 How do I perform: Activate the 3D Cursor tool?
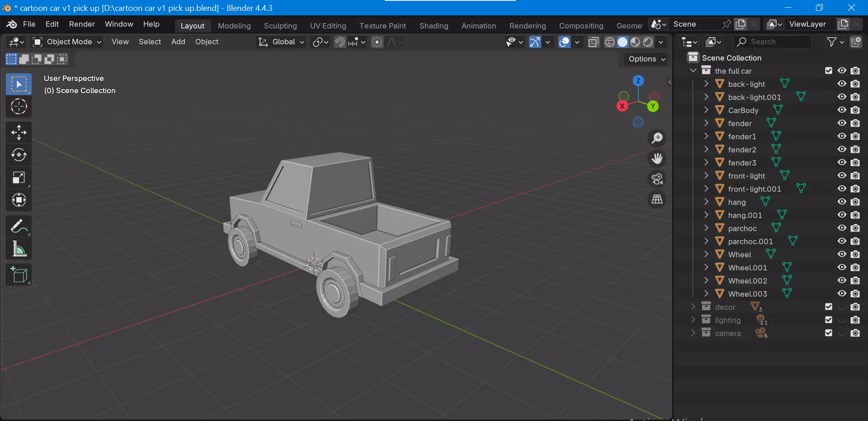pos(19,107)
